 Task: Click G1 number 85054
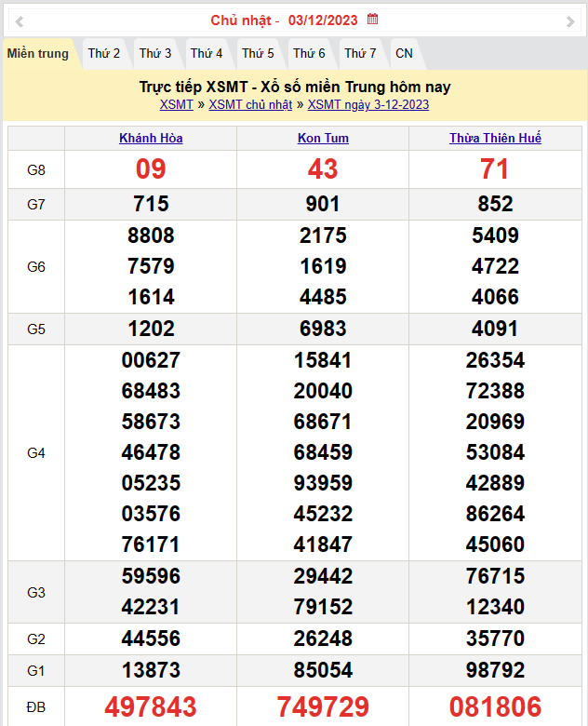point(323,670)
